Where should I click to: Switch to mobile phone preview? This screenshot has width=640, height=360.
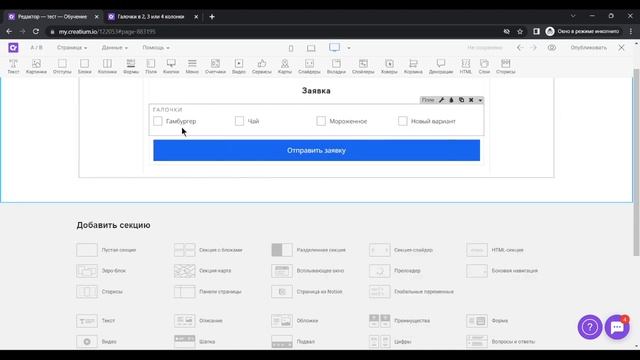pos(291,48)
